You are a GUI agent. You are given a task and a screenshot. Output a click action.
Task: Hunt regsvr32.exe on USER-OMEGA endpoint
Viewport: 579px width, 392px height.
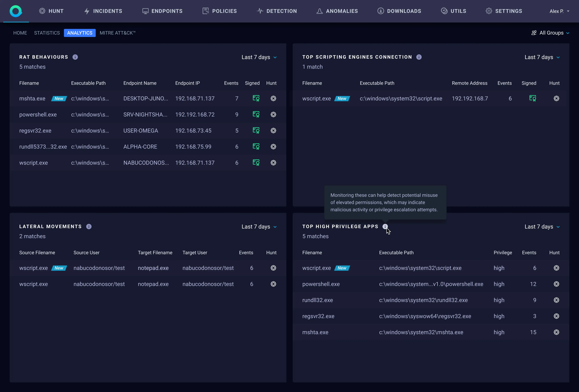click(x=273, y=130)
